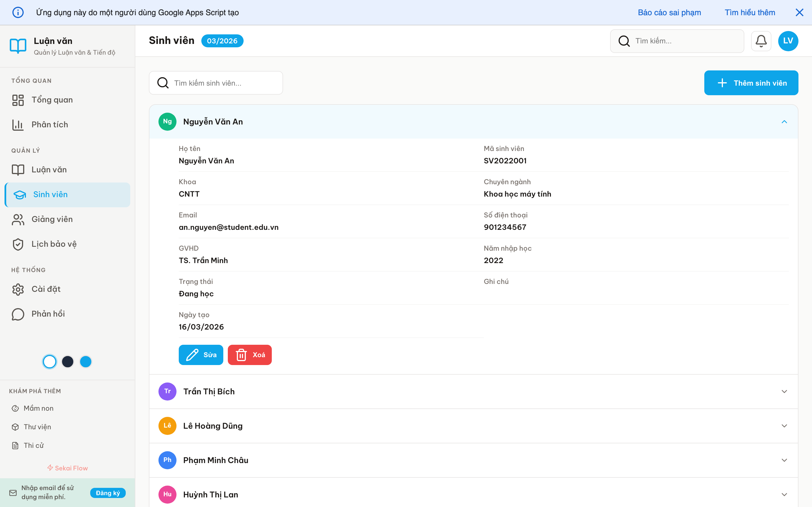Select the dark navy theme color circle
Screen dimensions: 812x507
tap(67, 361)
